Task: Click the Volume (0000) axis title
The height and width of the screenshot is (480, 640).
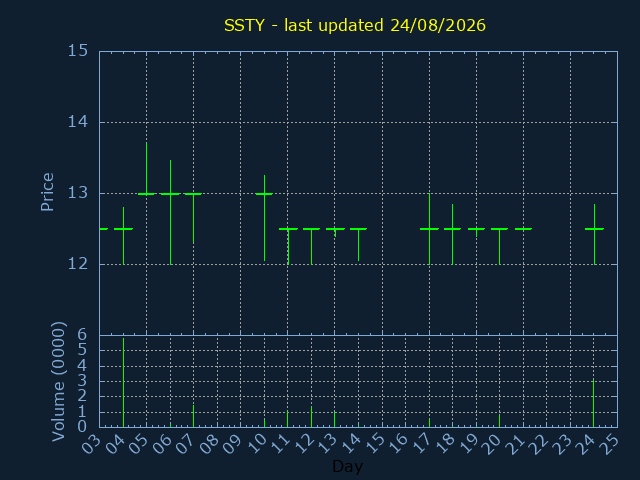Action: [58, 382]
